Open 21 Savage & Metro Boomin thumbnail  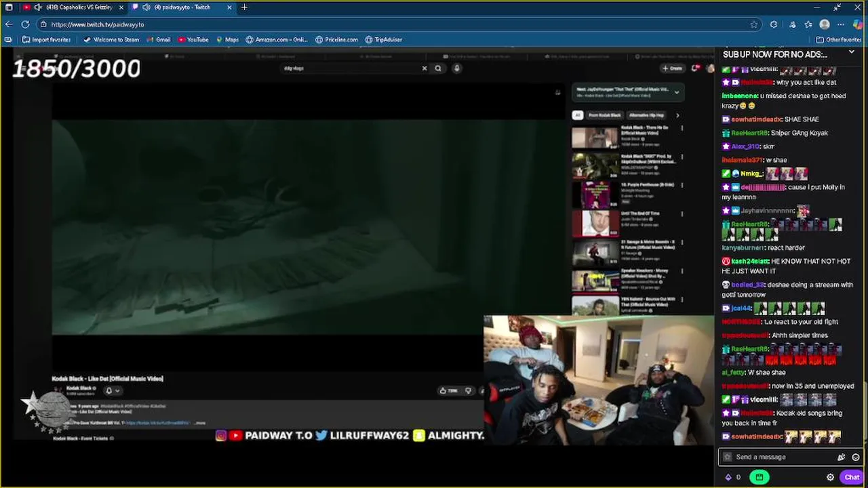[x=595, y=252]
